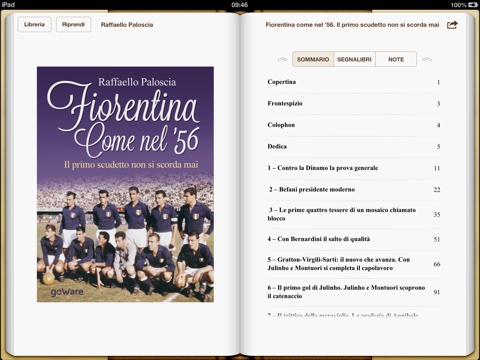
Task: Open the Libreria button
Action: pos(34,24)
